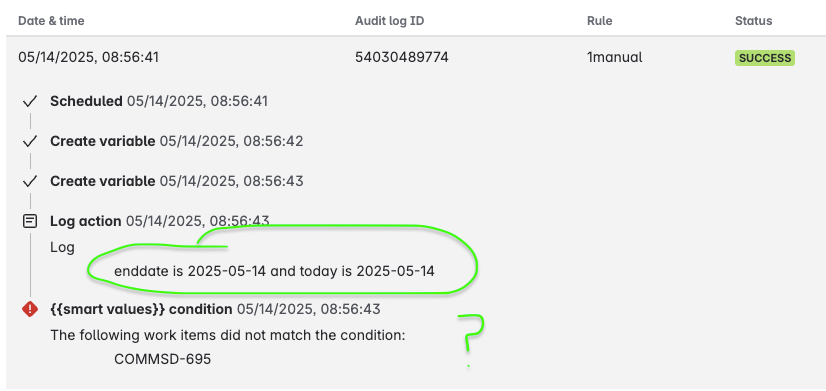This screenshot has height=391, width=826.
Task: Expand the Scheduled step details
Action: pos(86,101)
